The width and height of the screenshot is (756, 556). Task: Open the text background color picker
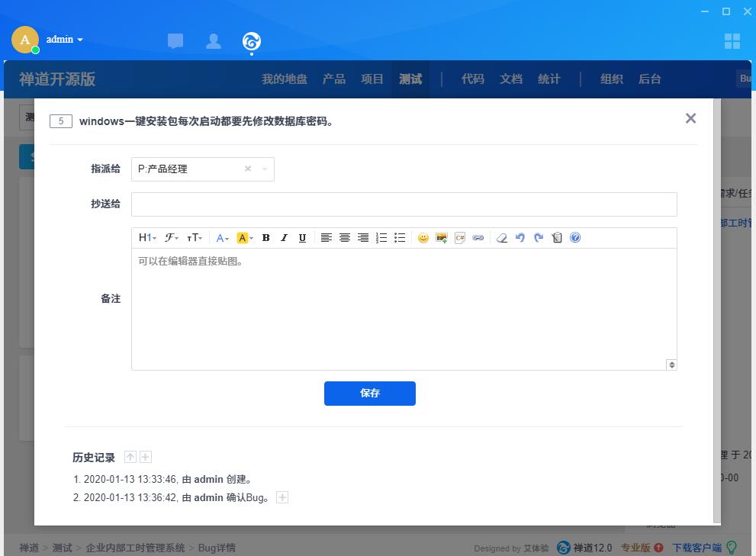tap(244, 238)
